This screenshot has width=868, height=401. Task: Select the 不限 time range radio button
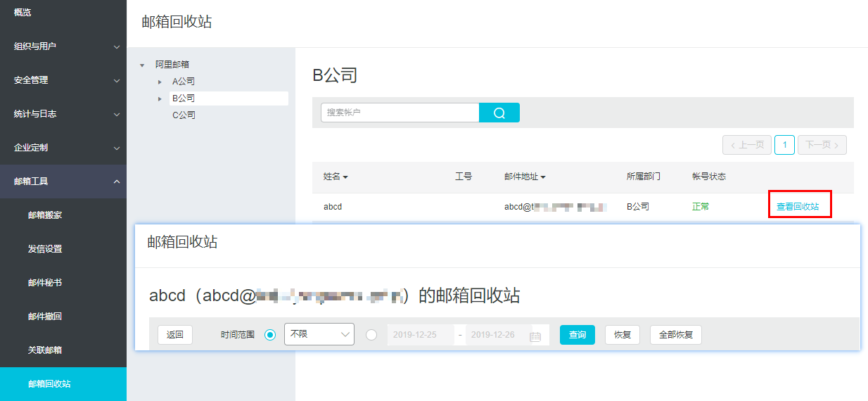point(270,335)
